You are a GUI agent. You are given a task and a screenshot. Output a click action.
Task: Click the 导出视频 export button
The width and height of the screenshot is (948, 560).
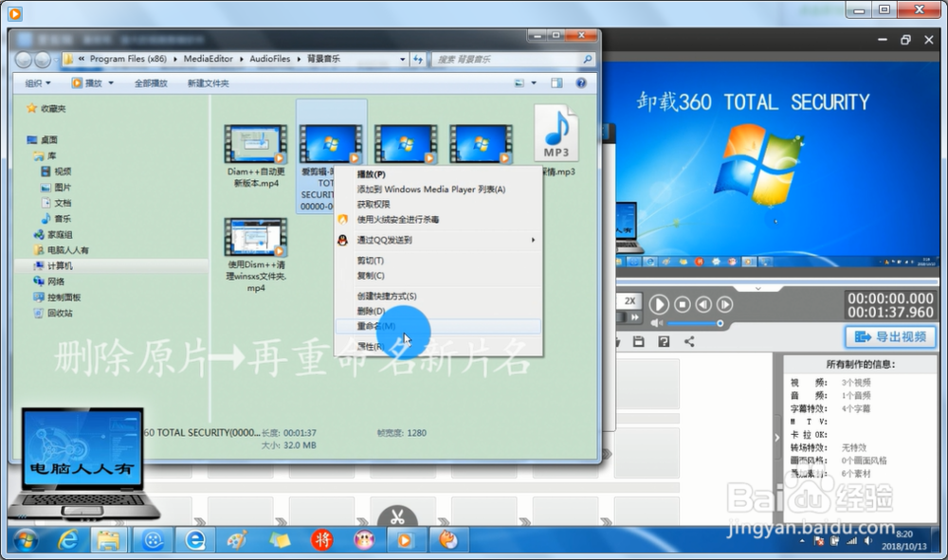point(890,336)
